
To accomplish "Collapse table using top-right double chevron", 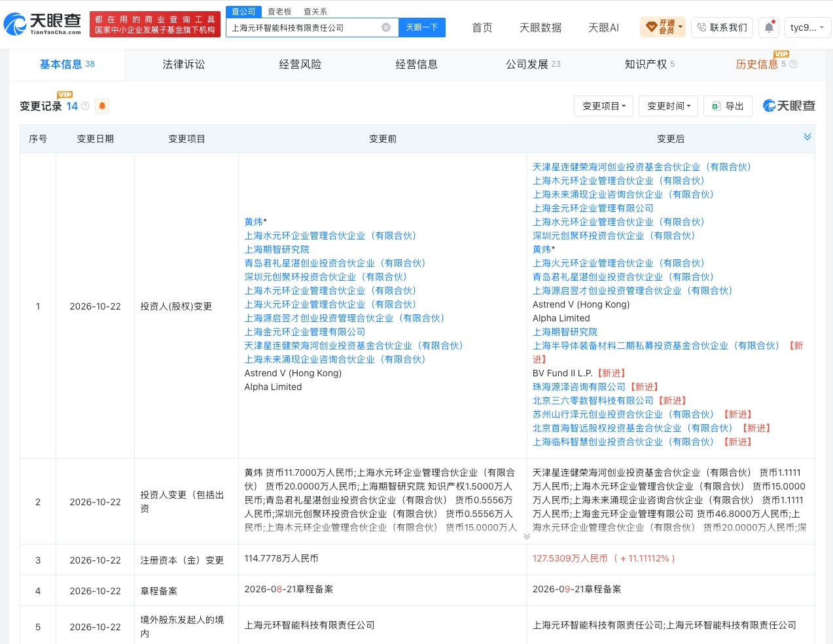I will pyautogui.click(x=807, y=137).
